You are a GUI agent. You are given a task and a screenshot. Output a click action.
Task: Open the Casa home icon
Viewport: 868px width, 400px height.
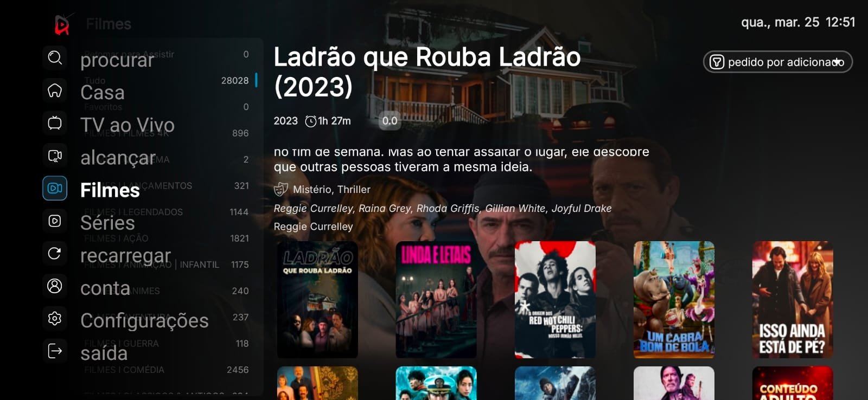click(x=55, y=91)
